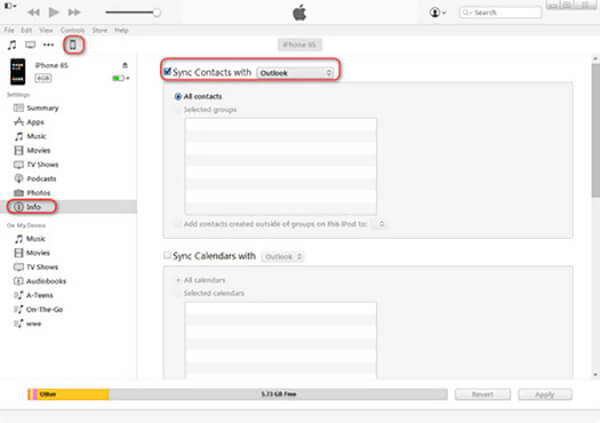Click the 16GB capacity label
This screenshot has height=423, width=600.
[43, 78]
